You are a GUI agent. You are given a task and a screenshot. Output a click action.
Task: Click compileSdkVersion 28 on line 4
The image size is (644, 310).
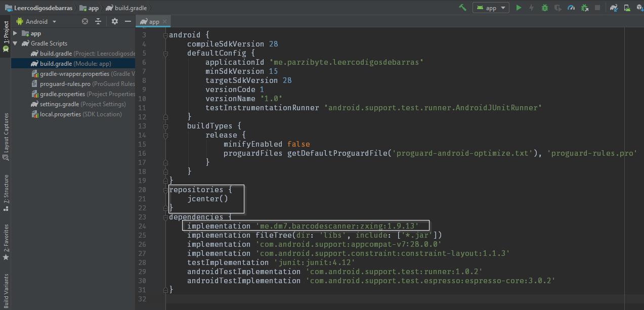pos(232,44)
